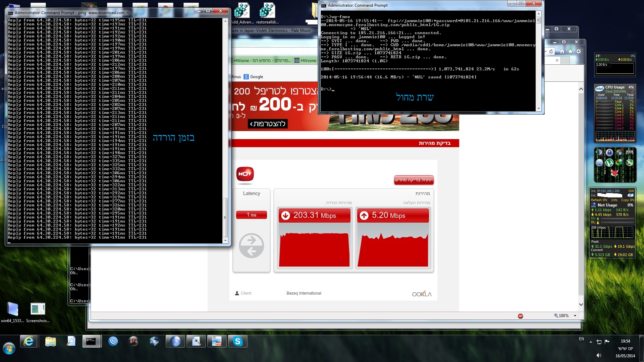Click the Bezeq International client text
The height and width of the screenshot is (362, 644).
[x=304, y=293]
